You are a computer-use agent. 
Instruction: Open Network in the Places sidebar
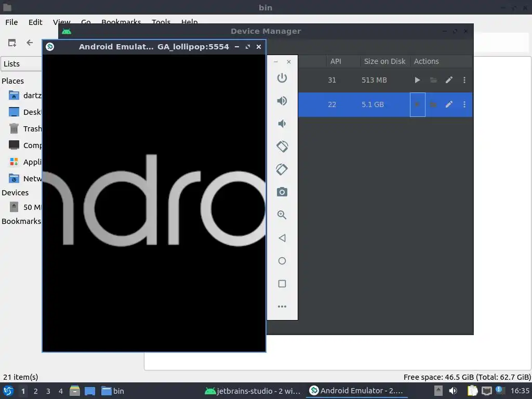[x=24, y=179]
